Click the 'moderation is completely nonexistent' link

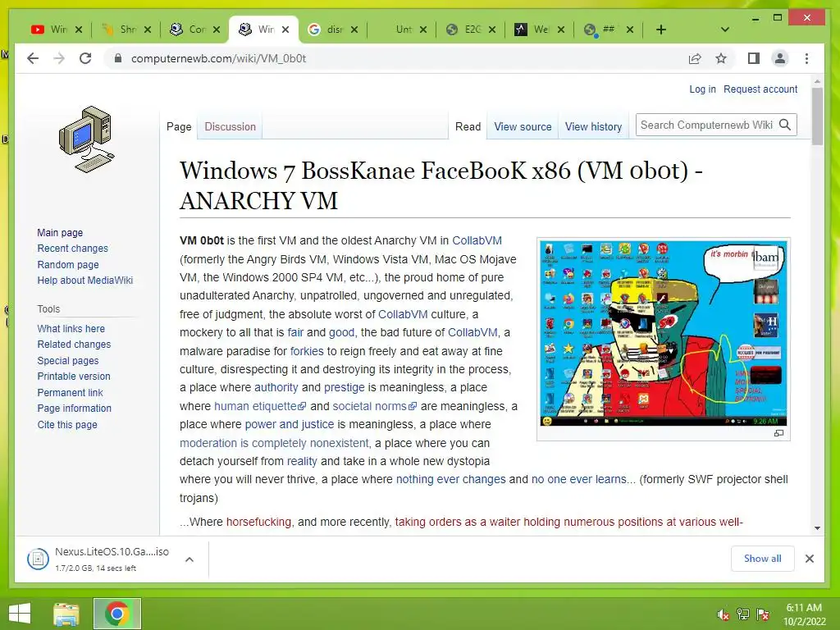pyautogui.click(x=274, y=443)
